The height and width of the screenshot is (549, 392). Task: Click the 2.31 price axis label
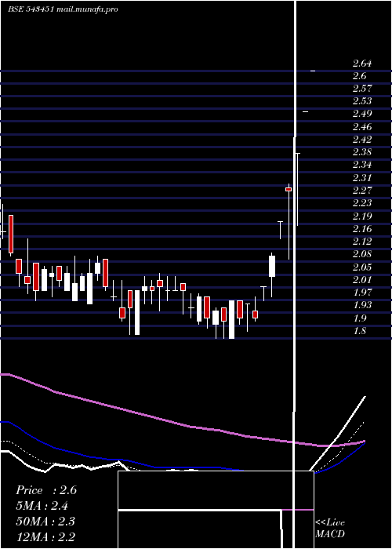point(362,177)
